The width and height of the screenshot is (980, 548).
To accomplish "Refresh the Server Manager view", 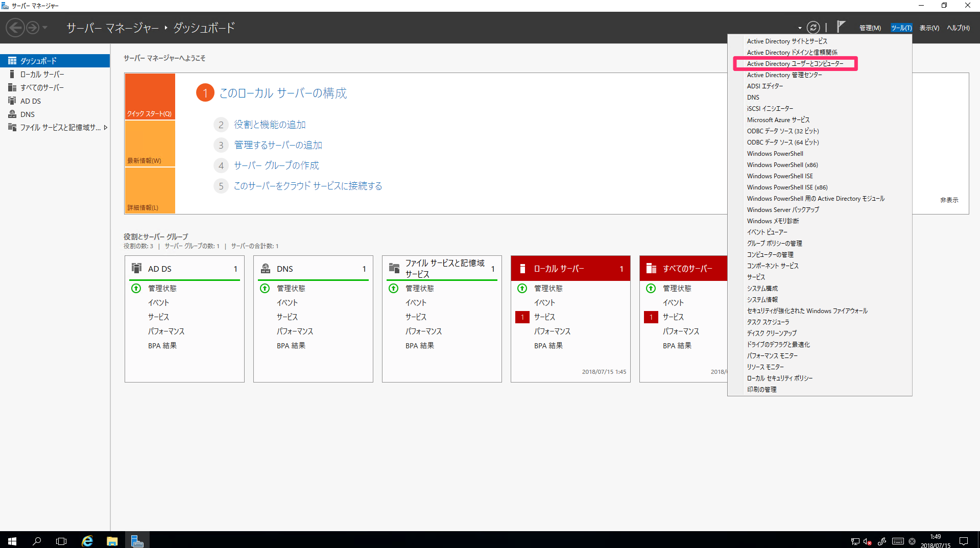I will [812, 27].
